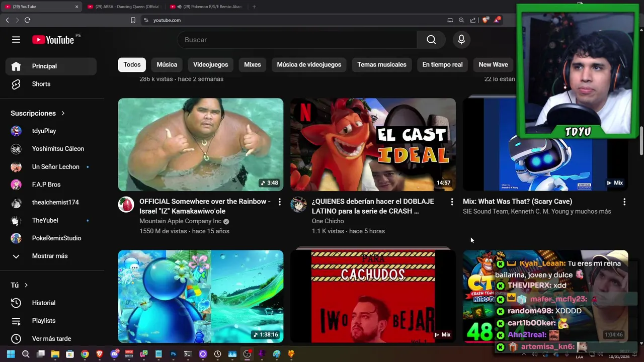Viewport: 644px width, 362px height.
Task: Reload the page
Action: coord(27,20)
